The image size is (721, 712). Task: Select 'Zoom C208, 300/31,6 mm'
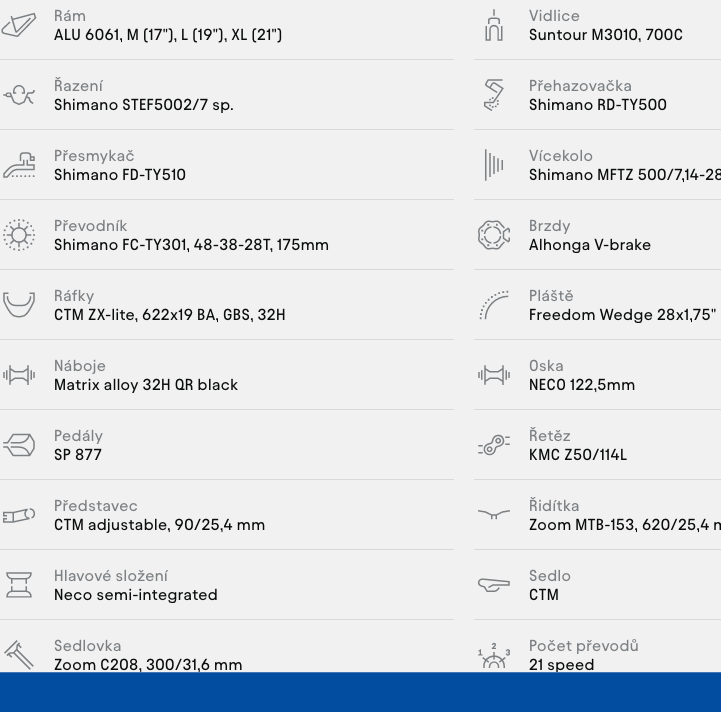tap(148, 664)
